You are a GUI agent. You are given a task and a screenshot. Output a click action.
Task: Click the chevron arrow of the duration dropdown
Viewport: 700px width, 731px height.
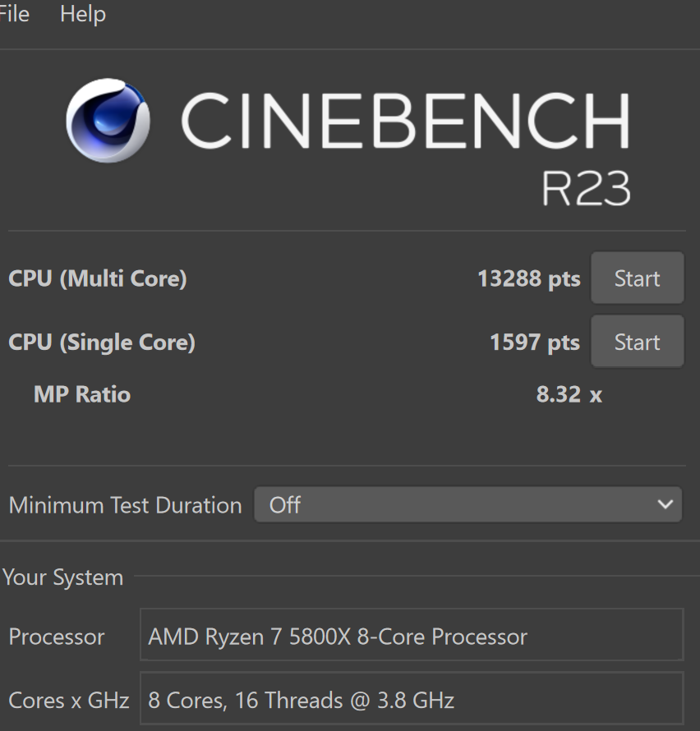[665, 504]
